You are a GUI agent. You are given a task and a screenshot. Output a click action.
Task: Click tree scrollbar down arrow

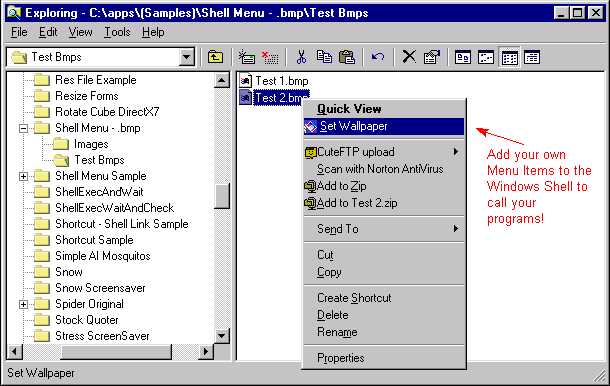pyautogui.click(x=222, y=335)
